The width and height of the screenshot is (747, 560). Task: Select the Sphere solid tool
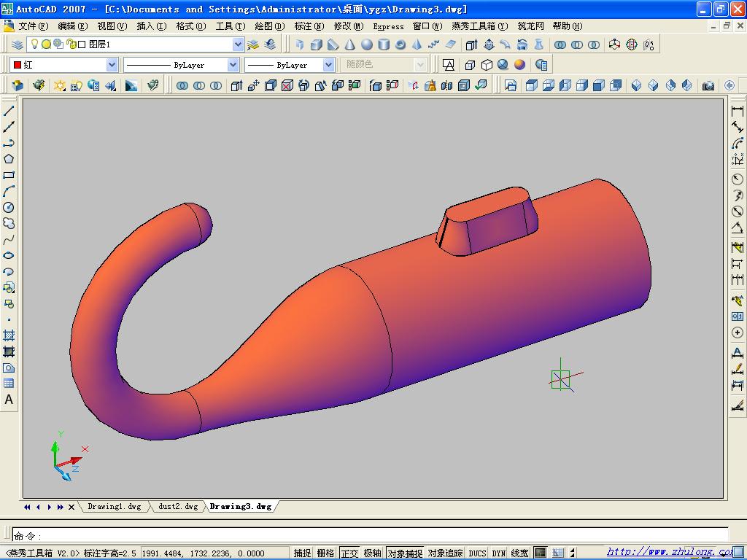[x=367, y=44]
